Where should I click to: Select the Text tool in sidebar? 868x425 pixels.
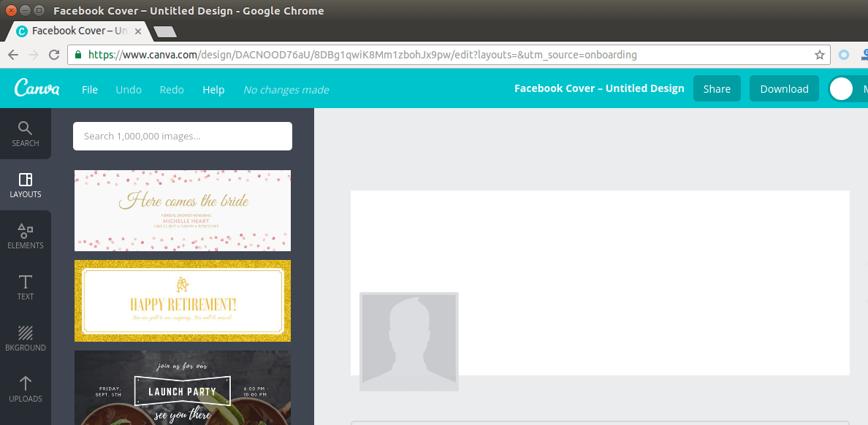[x=26, y=287]
